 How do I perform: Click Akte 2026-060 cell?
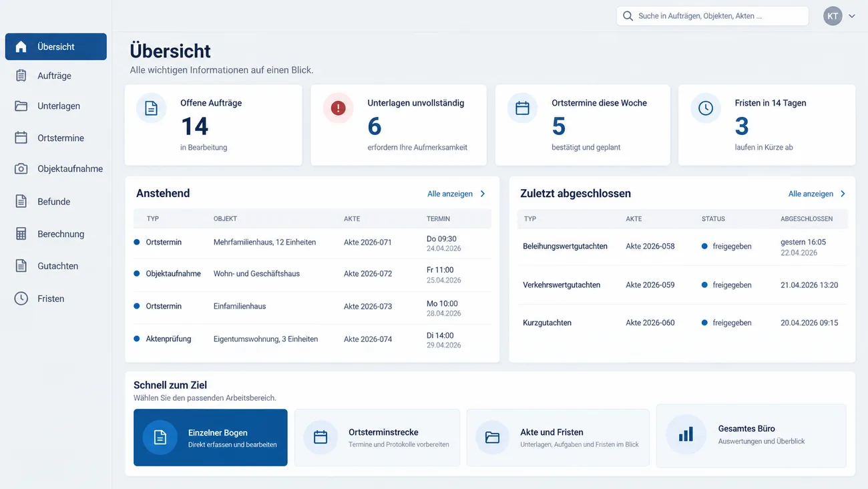click(650, 323)
